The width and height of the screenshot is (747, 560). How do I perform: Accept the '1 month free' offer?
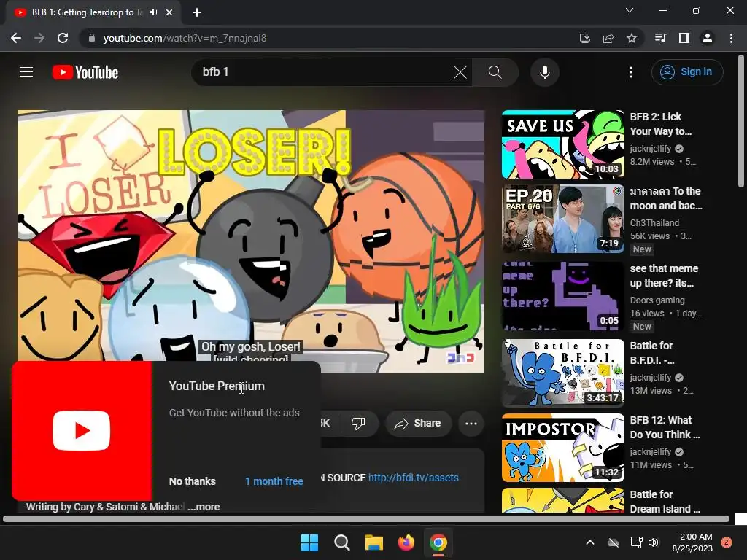pyautogui.click(x=274, y=481)
